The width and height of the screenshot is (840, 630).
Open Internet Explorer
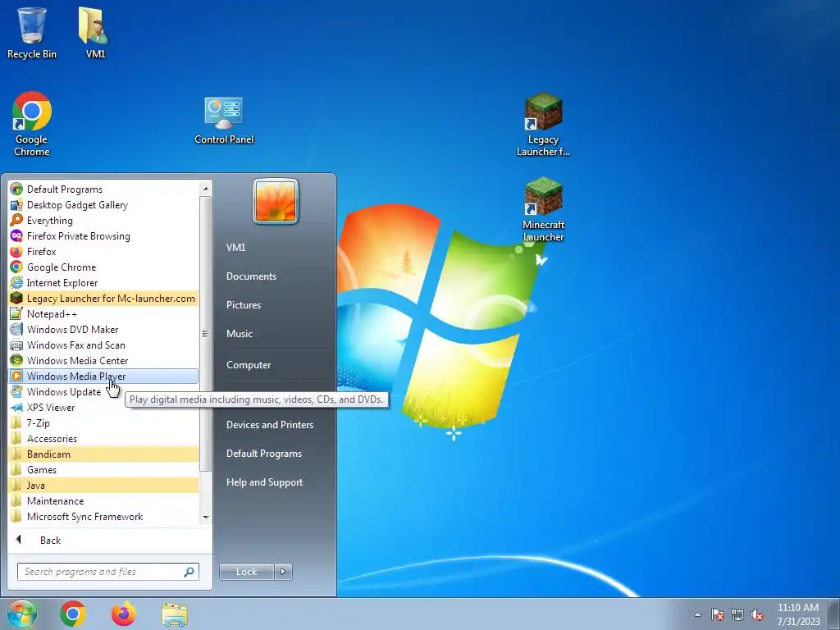coord(103,282)
